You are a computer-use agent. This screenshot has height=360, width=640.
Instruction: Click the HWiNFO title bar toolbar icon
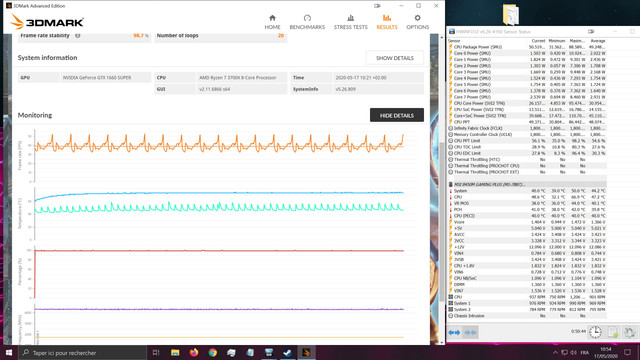[591, 31]
